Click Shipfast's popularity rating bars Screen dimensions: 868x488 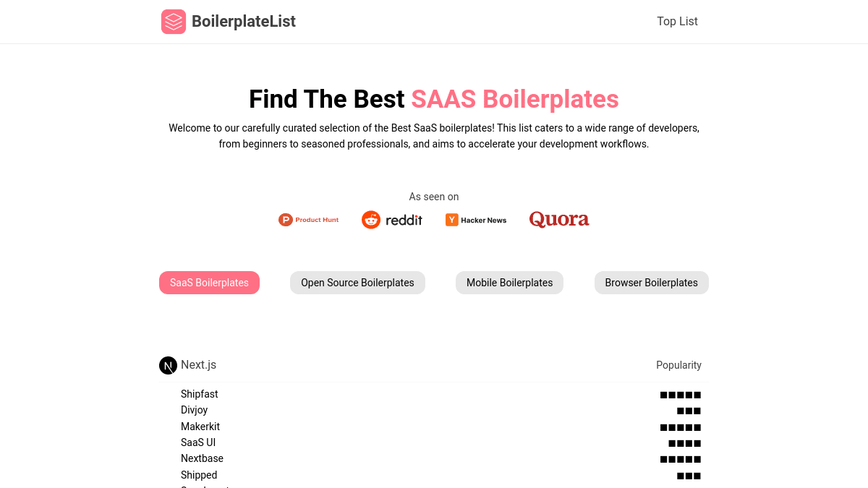[x=680, y=395]
